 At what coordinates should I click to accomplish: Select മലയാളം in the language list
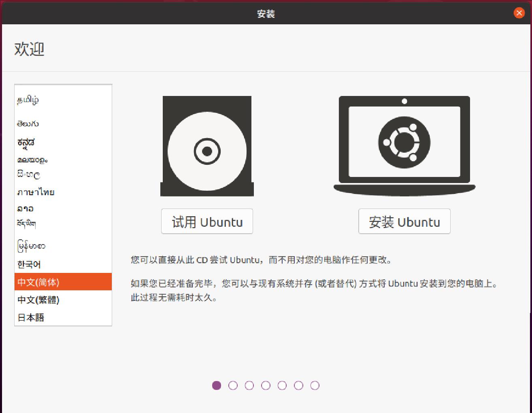(x=63, y=160)
